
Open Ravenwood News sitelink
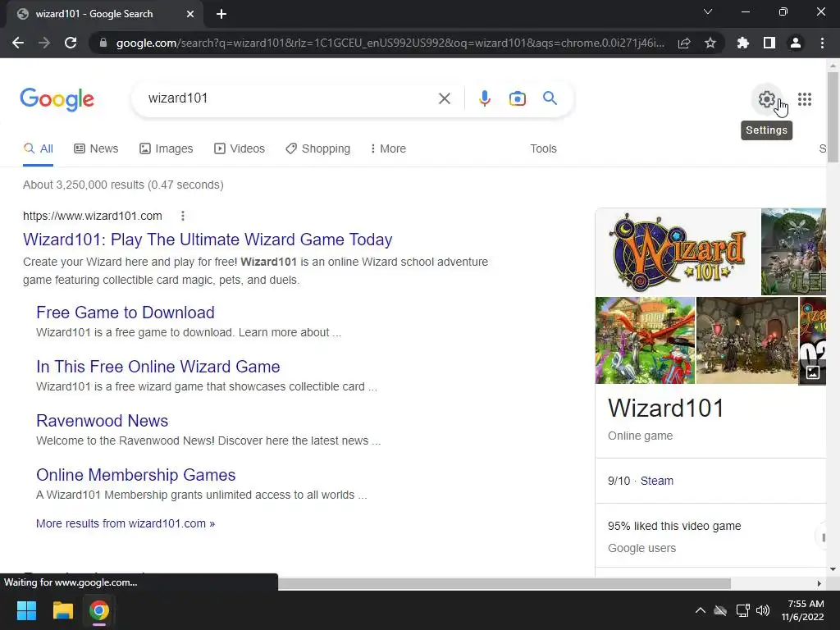tap(102, 421)
